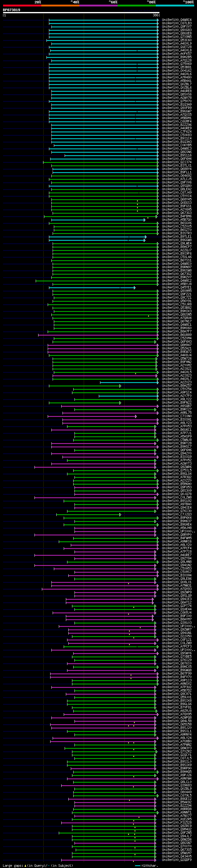Click the UniRef100_C5XJR8 hit name
The image size is (197, 868).
(x=176, y=305)
